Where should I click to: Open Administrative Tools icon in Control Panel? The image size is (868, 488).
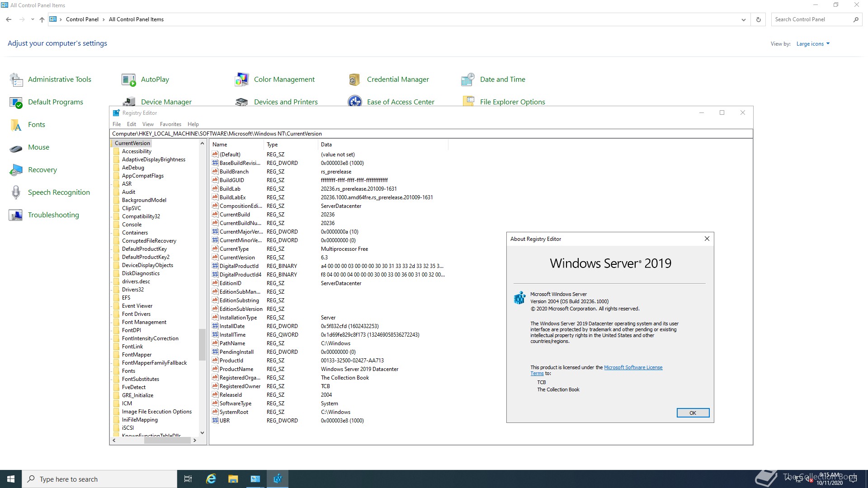pos(16,80)
